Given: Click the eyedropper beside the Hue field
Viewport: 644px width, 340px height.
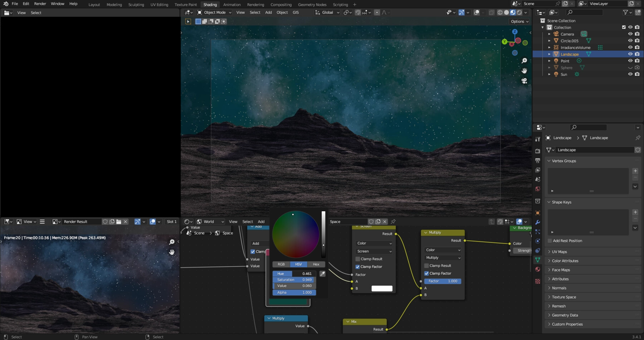Looking at the screenshot, I should click(322, 274).
